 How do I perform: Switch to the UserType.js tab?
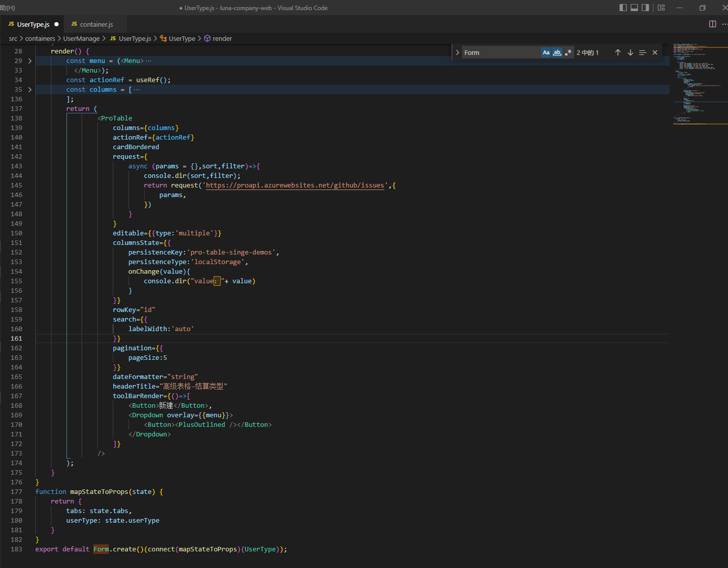point(33,24)
